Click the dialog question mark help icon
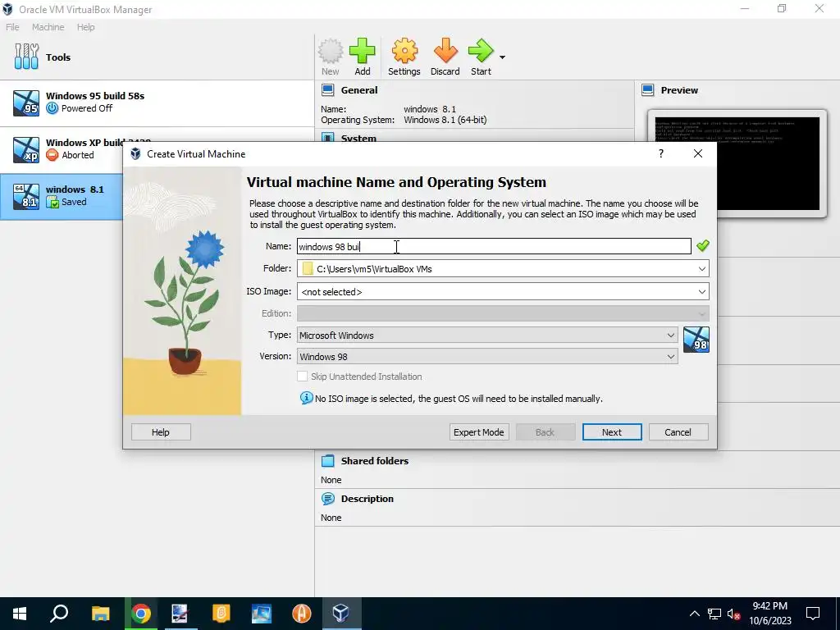840x630 pixels. pos(661,153)
